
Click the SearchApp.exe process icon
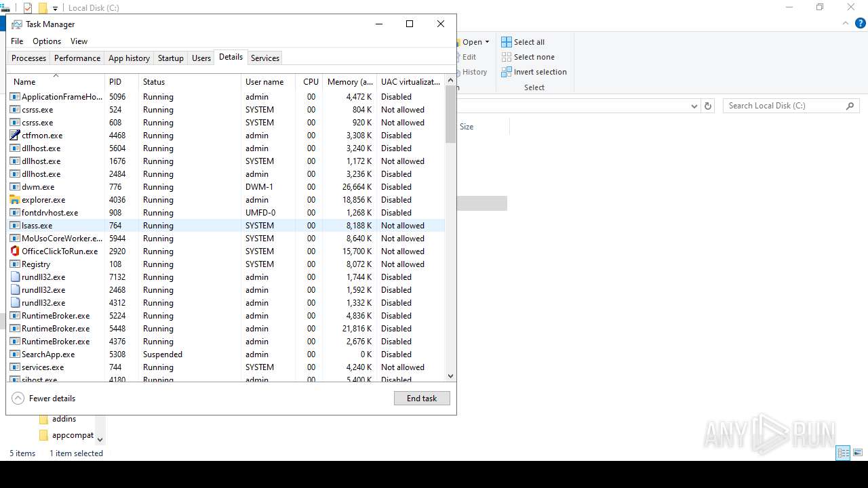point(15,354)
